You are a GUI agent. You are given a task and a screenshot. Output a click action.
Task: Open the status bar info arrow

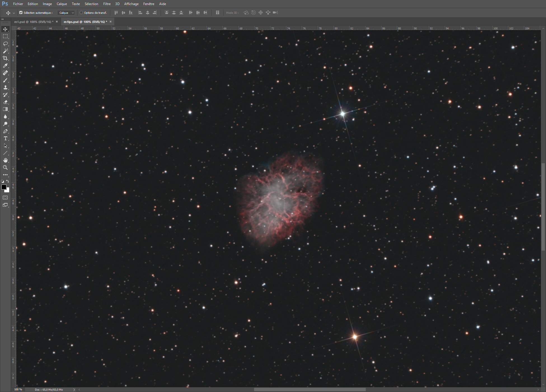click(x=74, y=389)
